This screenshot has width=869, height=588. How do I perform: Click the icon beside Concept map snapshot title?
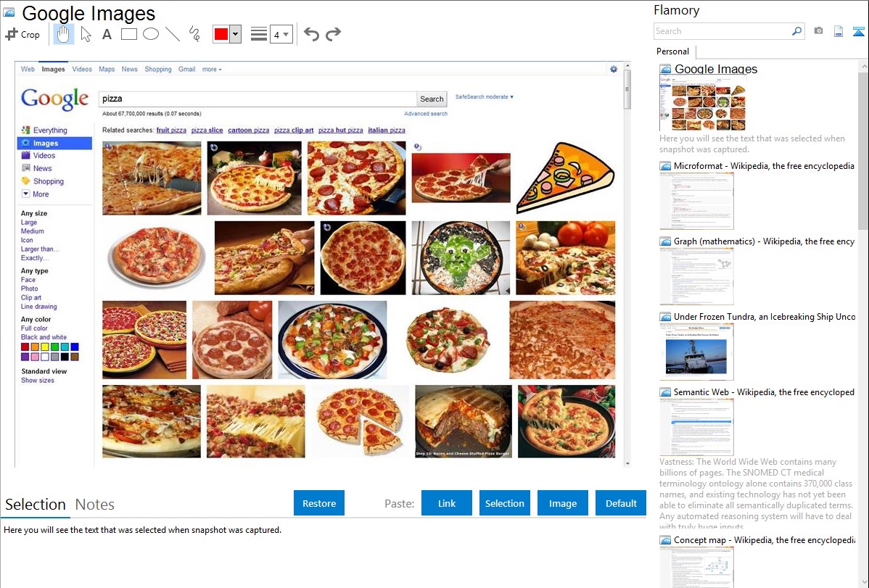[665, 540]
